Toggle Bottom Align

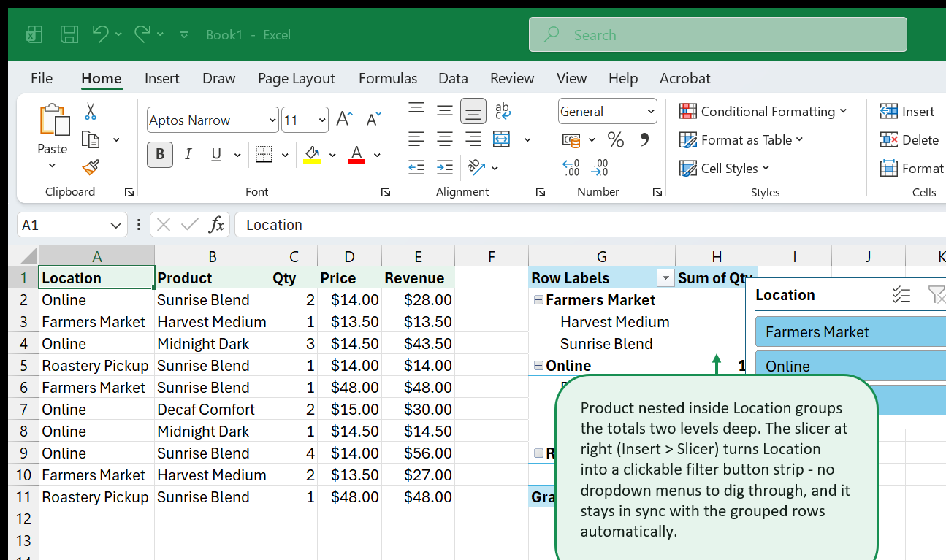(473, 111)
